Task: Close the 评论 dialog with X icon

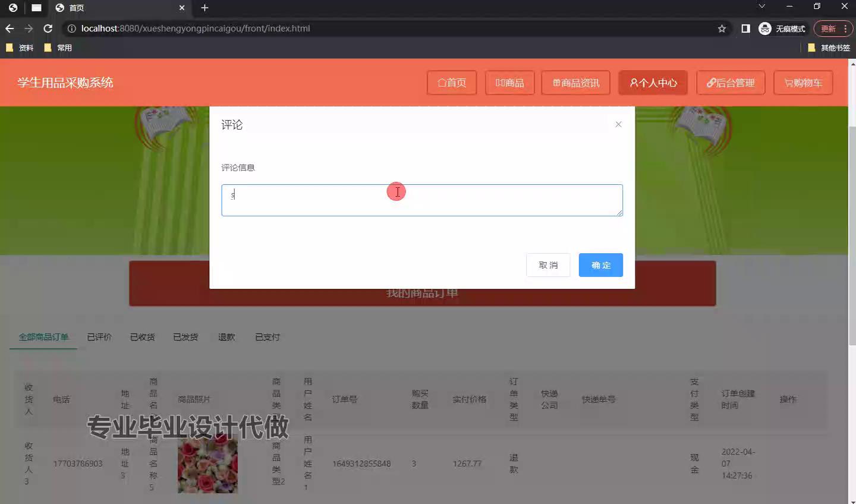Action: pyautogui.click(x=618, y=124)
